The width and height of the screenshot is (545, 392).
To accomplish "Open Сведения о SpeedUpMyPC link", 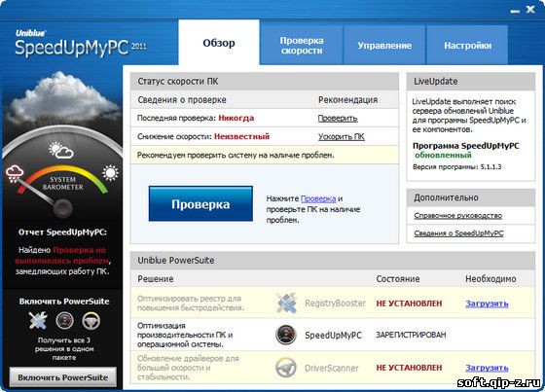I will 458,233.
